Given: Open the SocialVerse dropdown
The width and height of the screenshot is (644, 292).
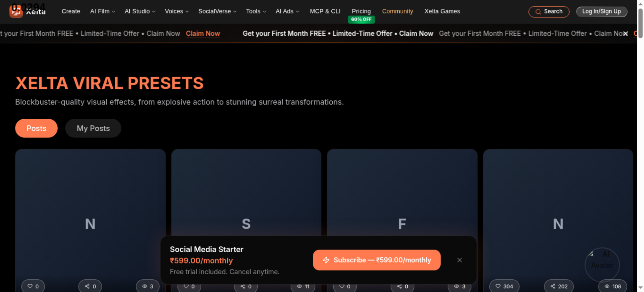Looking at the screenshot, I should (x=217, y=11).
